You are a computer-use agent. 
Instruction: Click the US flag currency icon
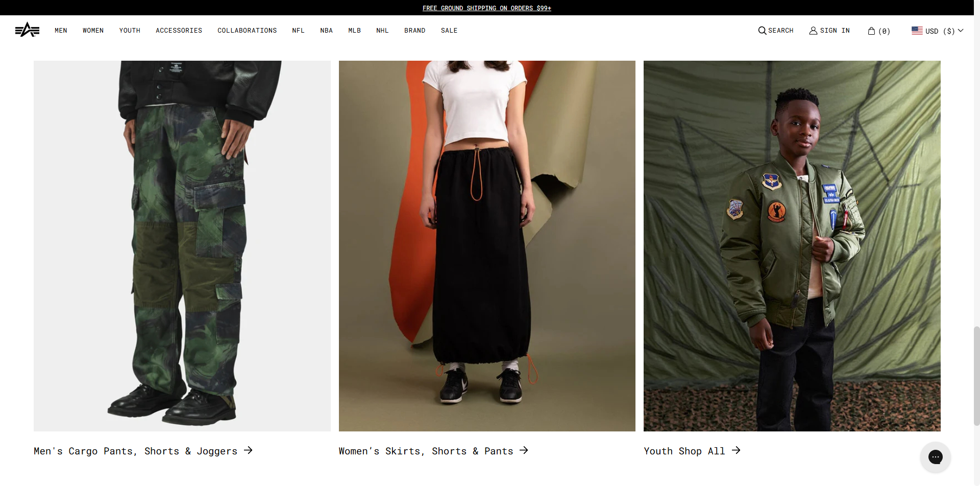[x=917, y=31]
